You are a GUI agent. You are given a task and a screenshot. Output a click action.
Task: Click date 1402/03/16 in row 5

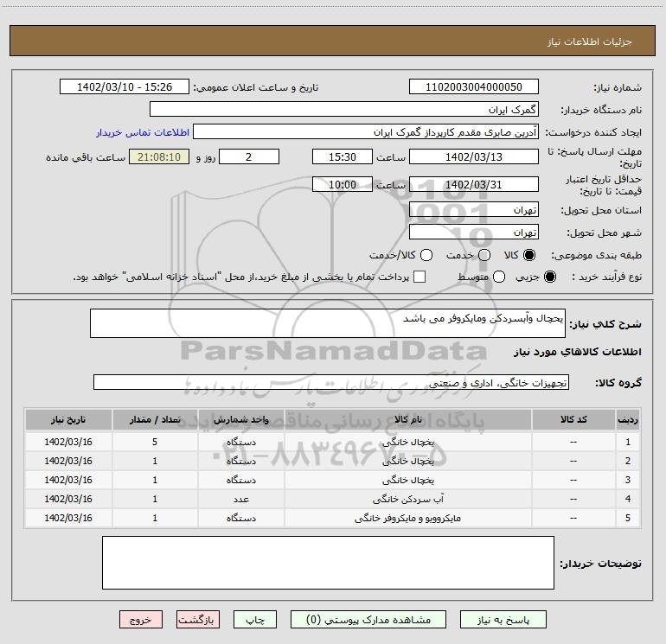coord(68,518)
